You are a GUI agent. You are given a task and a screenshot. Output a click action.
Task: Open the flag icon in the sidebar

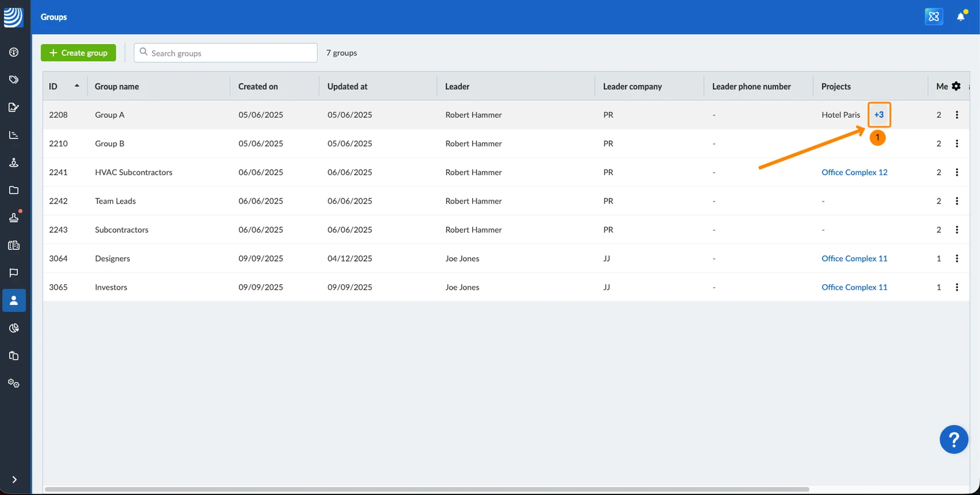13,273
